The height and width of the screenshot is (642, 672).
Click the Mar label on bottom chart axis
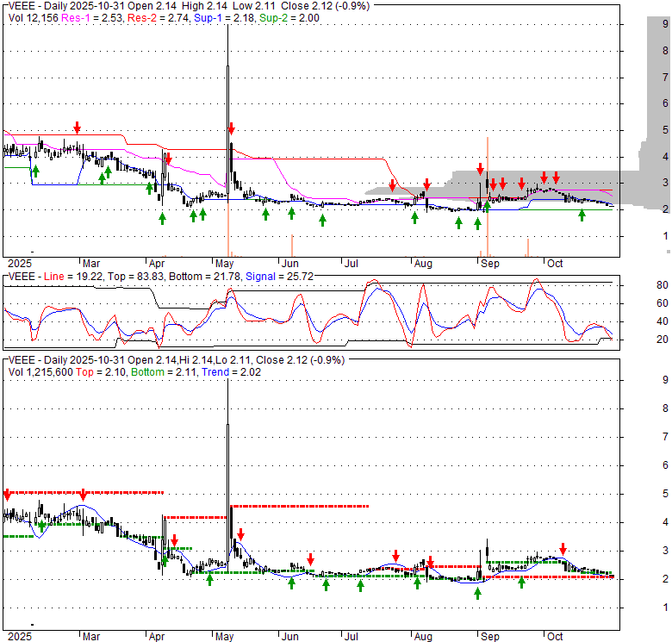91,638
